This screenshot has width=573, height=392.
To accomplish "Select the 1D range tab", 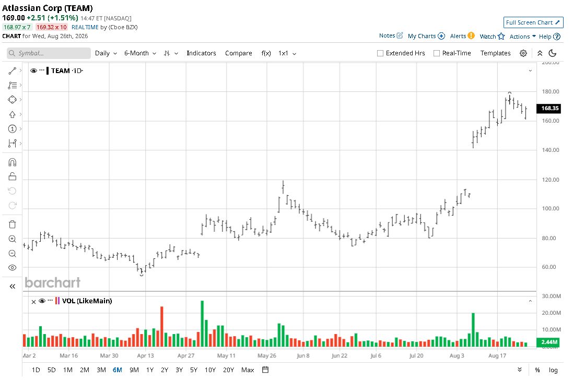I will point(36,370).
